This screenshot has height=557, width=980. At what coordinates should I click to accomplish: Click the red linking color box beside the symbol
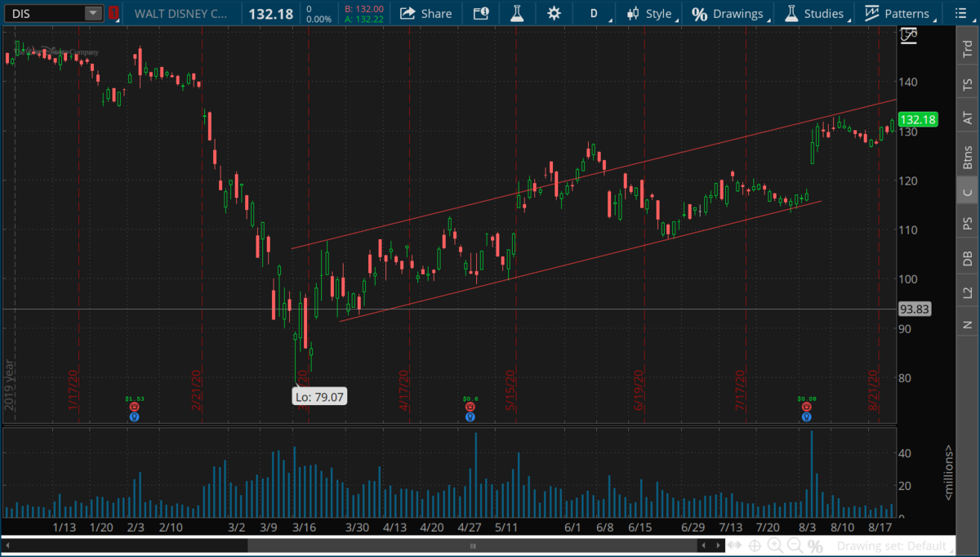pyautogui.click(x=114, y=13)
